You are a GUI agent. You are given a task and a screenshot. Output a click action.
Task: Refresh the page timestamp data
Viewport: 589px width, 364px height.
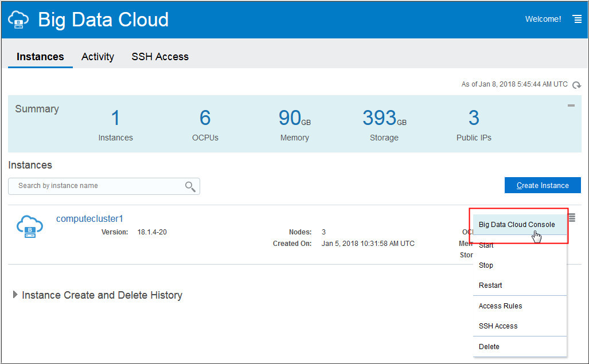(576, 84)
